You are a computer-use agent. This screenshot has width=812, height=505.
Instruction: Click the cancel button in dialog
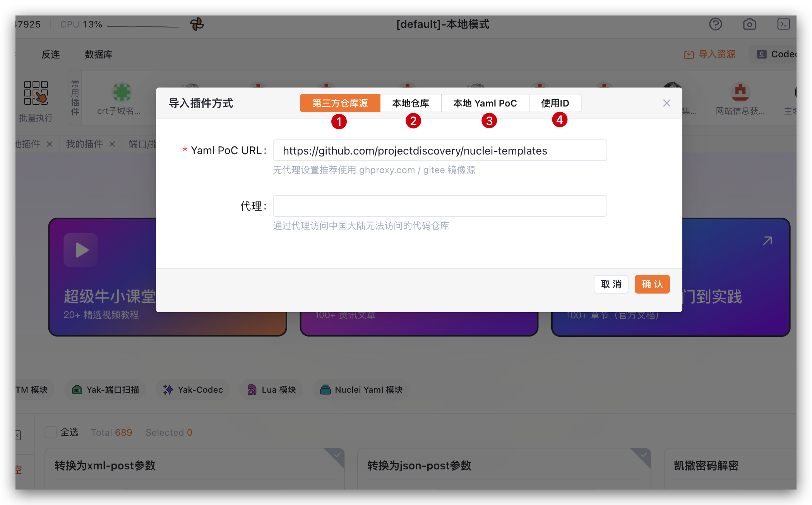point(611,284)
